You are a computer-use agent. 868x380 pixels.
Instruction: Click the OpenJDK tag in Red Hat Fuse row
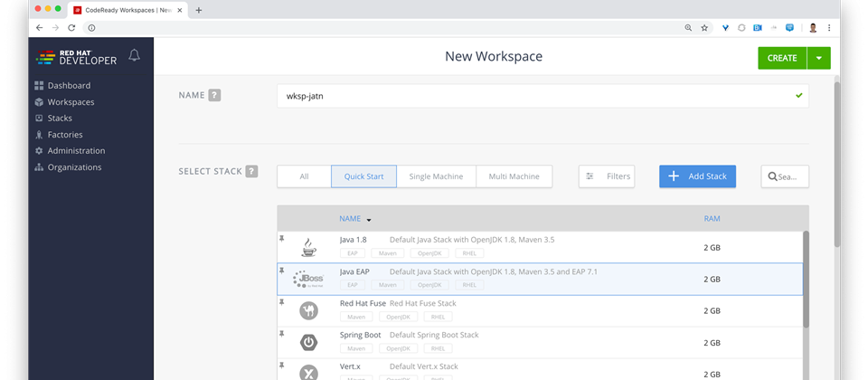coord(399,317)
